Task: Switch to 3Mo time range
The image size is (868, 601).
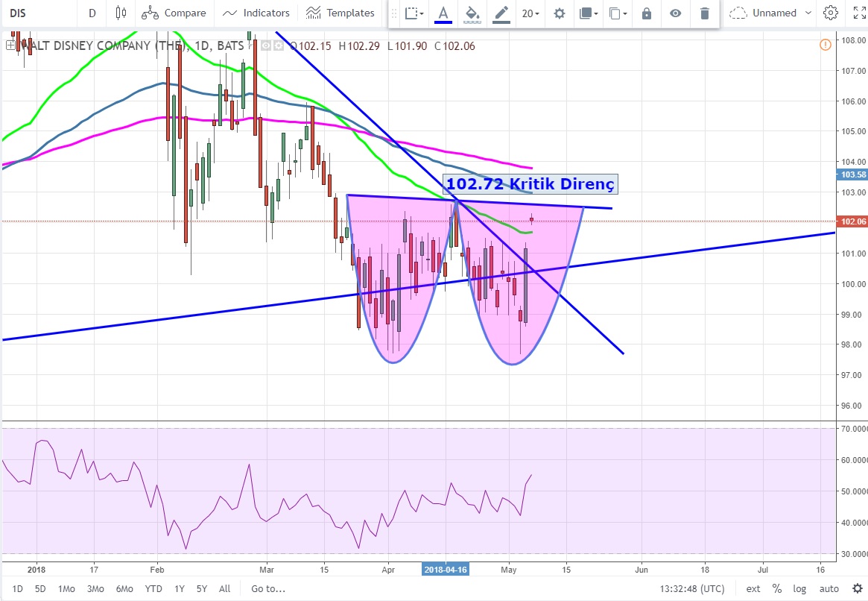Action: pos(96,589)
